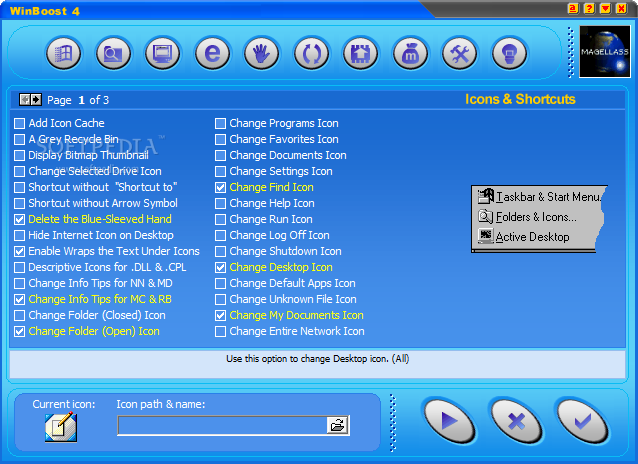Click the down arrow title bar button
638x464 pixels.
(x=605, y=9)
